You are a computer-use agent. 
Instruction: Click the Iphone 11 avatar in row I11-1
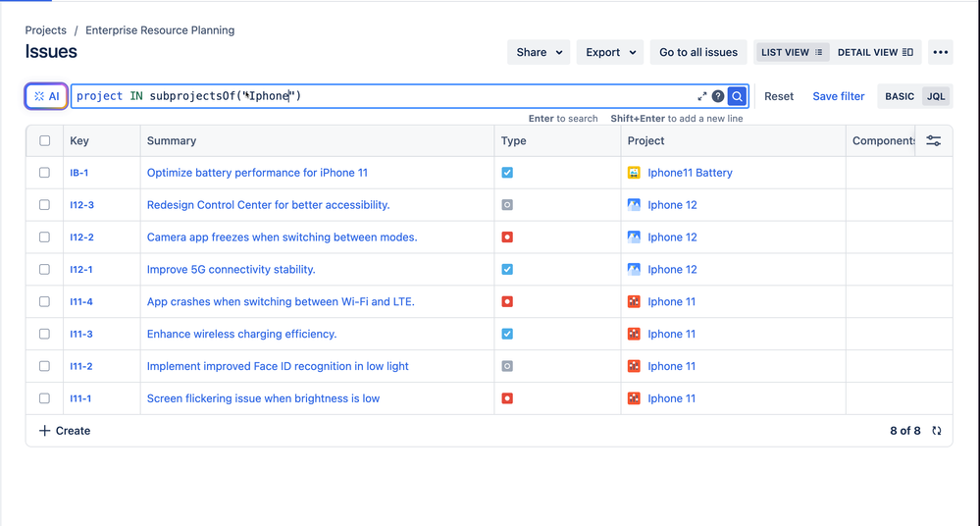[634, 398]
